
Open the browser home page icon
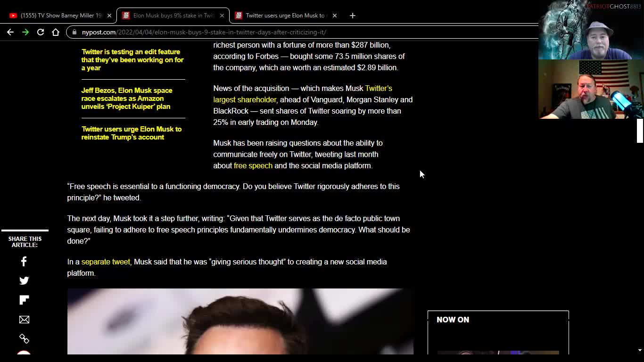(56, 32)
